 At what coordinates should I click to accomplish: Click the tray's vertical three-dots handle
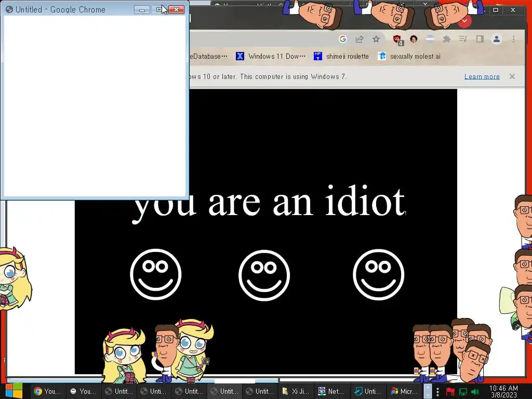click(437, 392)
